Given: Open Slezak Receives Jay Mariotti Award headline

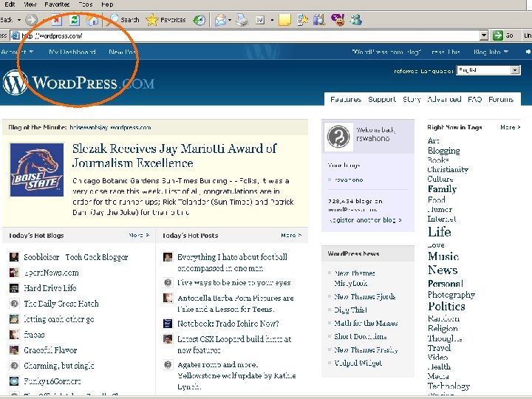Looking at the screenshot, I should point(174,156).
